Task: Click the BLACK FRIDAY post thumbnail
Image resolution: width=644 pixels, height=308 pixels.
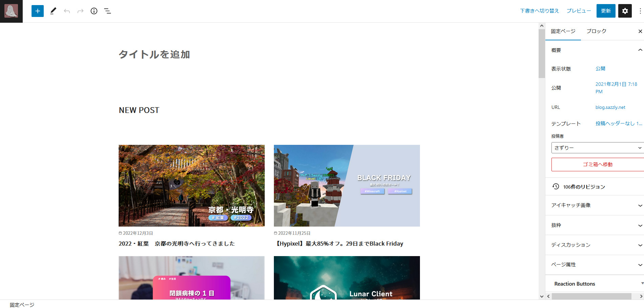Action: [347, 186]
